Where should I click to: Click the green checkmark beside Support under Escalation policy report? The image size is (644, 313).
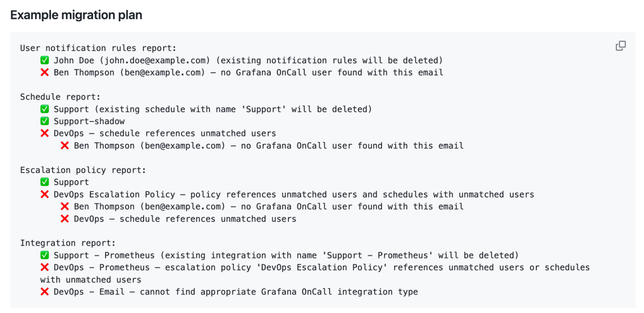coord(44,182)
